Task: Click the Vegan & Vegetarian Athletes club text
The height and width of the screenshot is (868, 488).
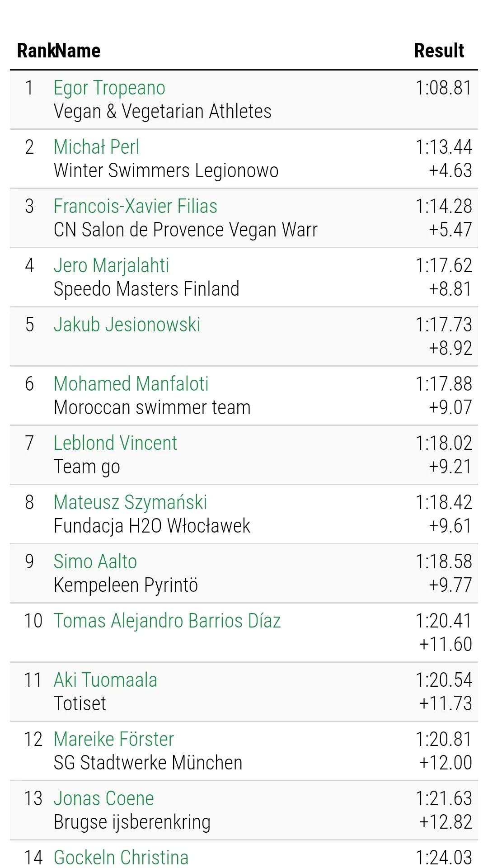Action: 162,111
